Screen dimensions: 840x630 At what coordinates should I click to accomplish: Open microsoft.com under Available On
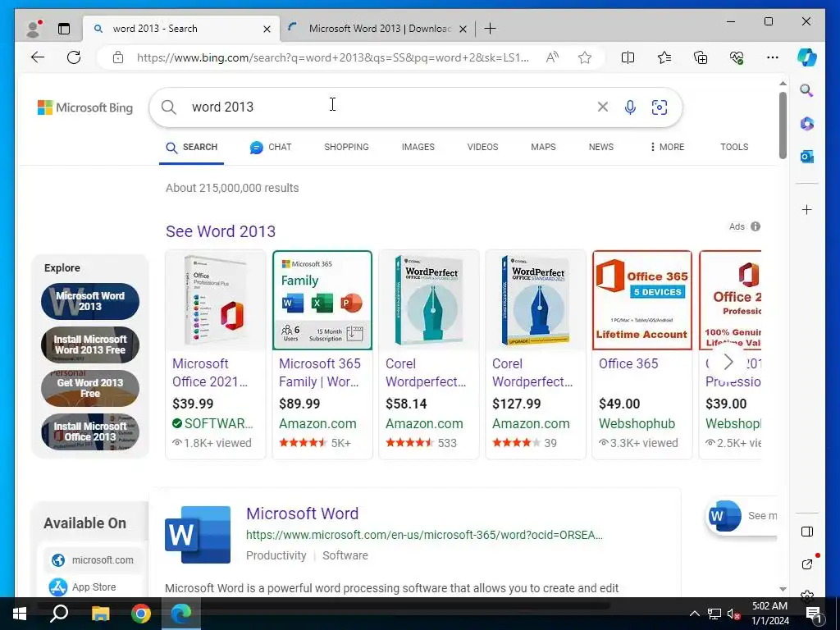(92, 559)
